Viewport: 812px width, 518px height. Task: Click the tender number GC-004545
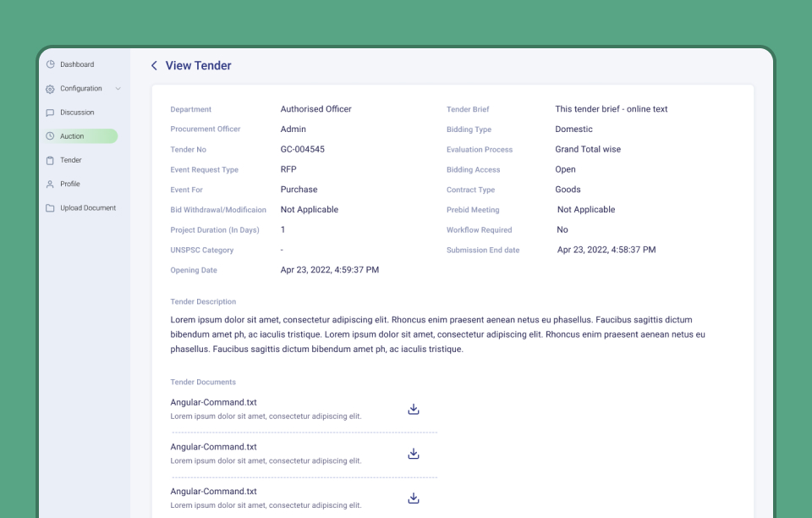point(303,149)
